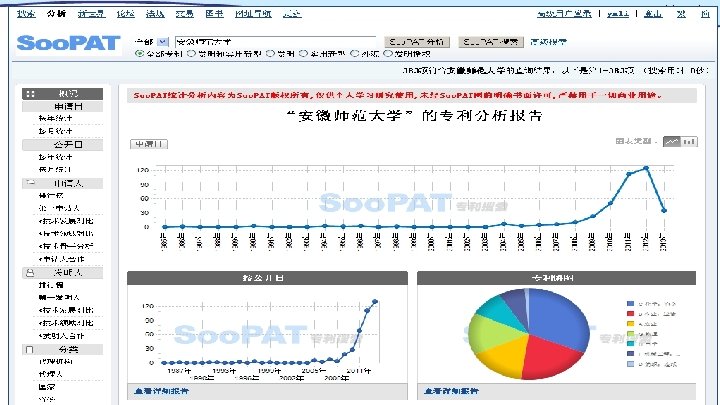720x405 pixels.
Task: Click the 按公开日 panel header
Action: point(267,278)
